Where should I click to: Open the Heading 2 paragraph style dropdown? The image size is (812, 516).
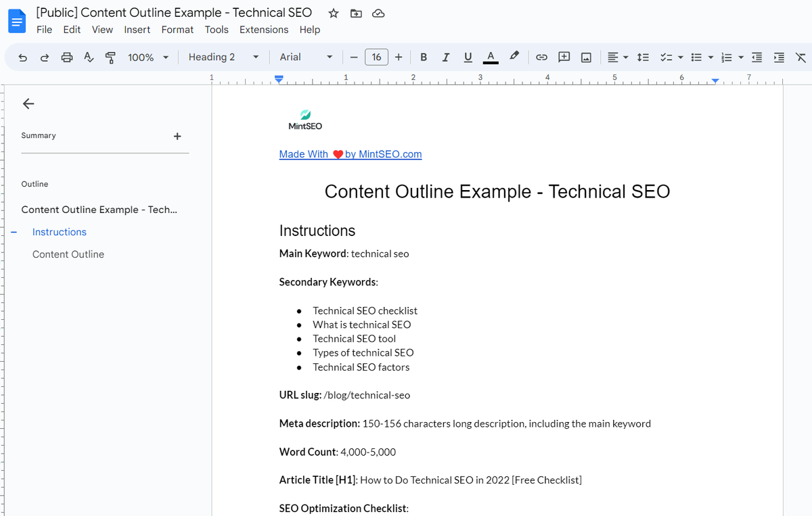tap(224, 57)
